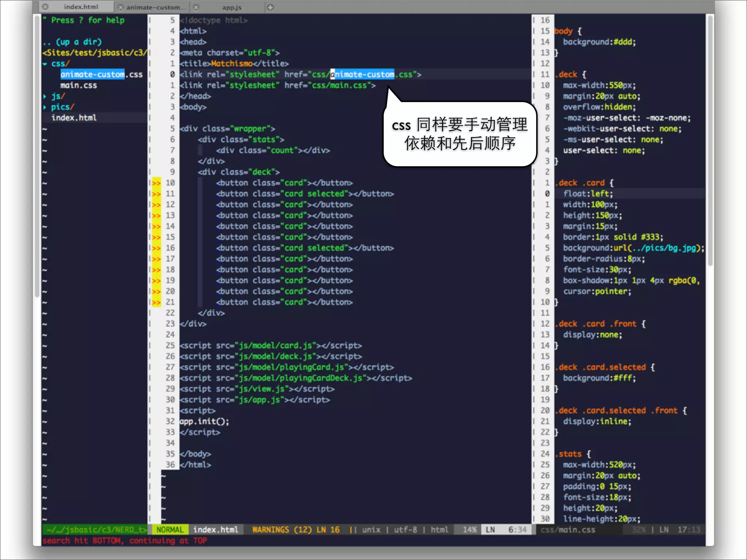Expand the js/ folder arrow
The height and width of the screenshot is (560, 747).
[45, 96]
